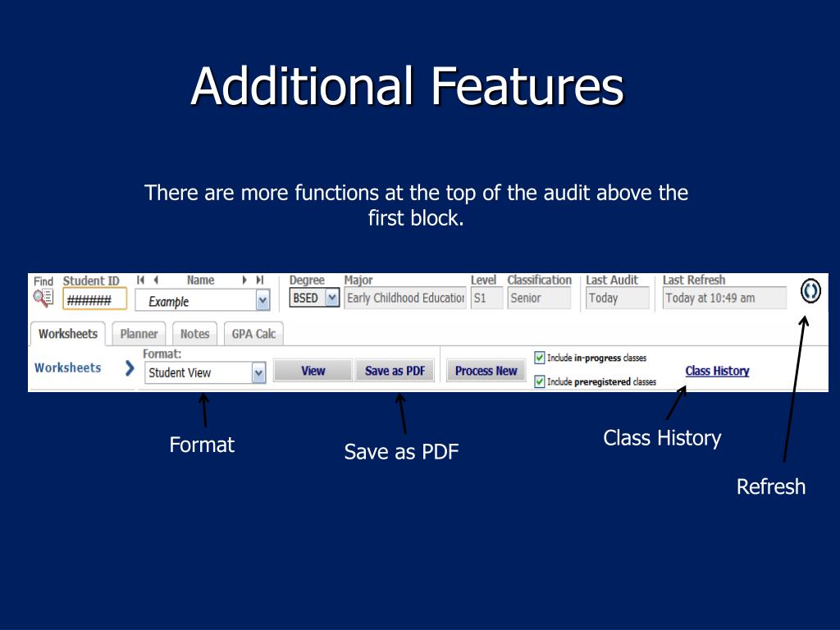
Task: Switch to the Planner tab
Action: coord(139,334)
